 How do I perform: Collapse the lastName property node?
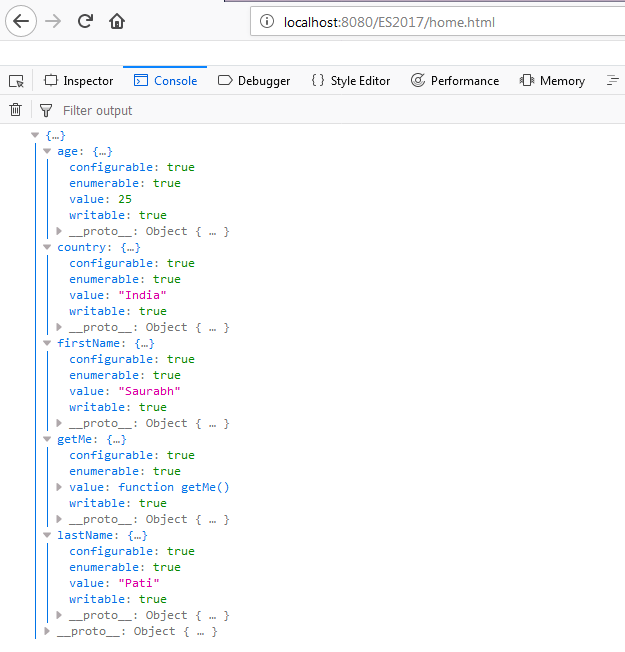click(x=47, y=535)
